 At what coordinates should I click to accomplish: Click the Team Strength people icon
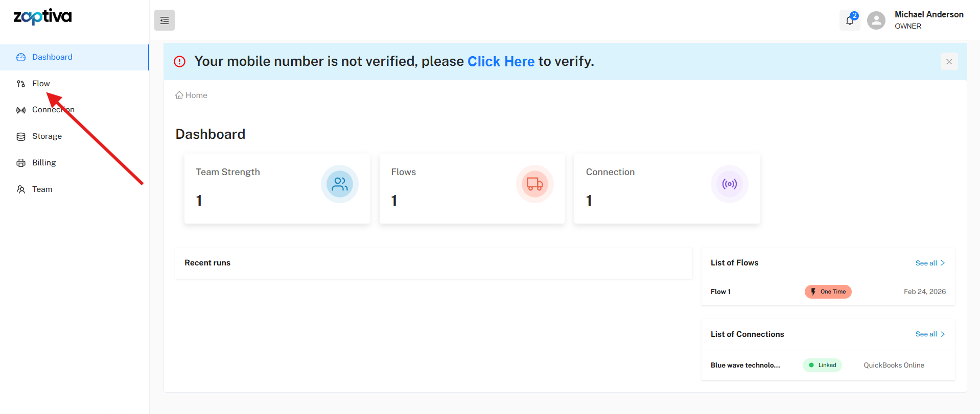339,184
